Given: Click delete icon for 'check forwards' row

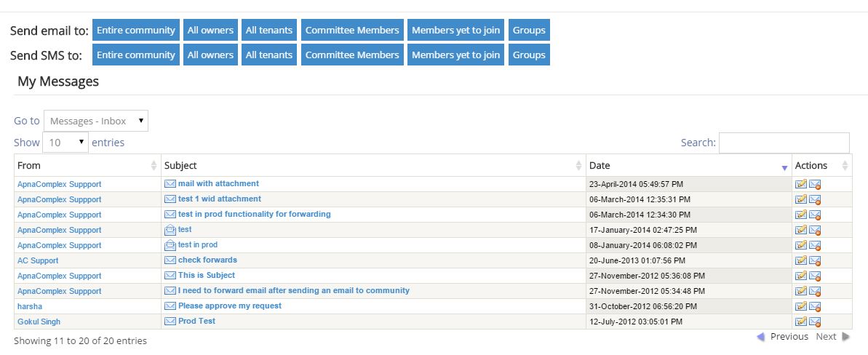Looking at the screenshot, I should coord(815,260).
